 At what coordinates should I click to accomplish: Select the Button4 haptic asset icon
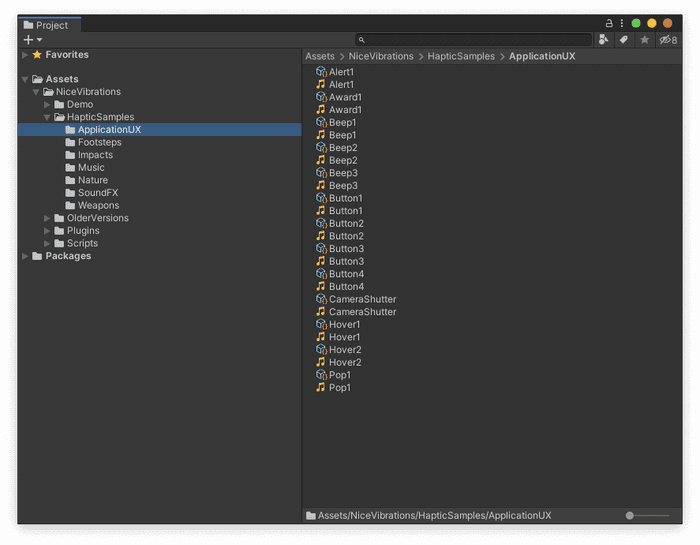(x=321, y=273)
